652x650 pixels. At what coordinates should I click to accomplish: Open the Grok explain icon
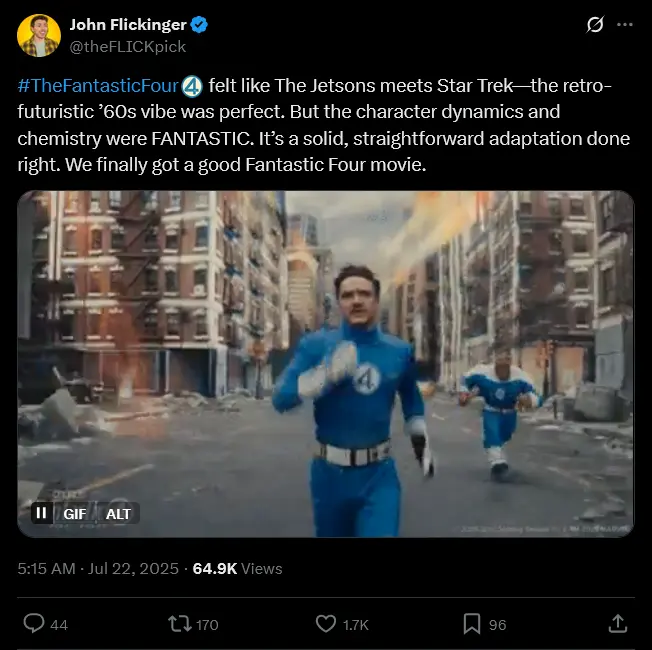click(x=595, y=24)
